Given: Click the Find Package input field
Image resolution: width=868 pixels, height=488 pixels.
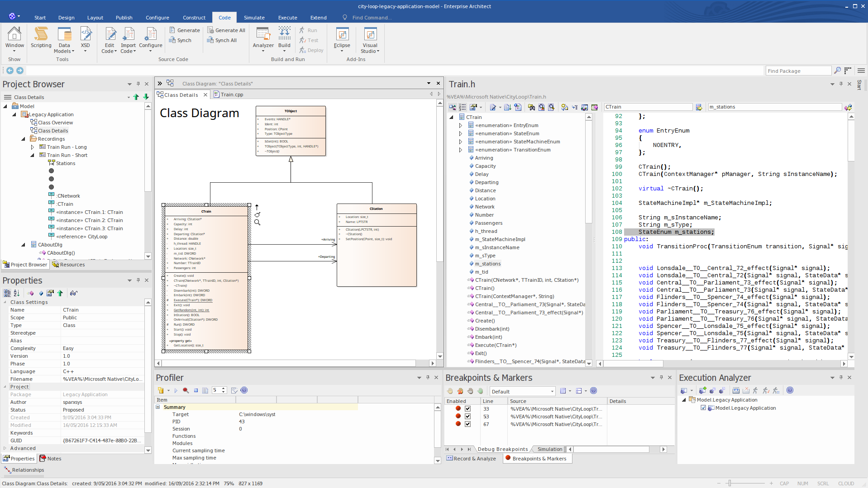Looking at the screenshot, I should click(798, 71).
